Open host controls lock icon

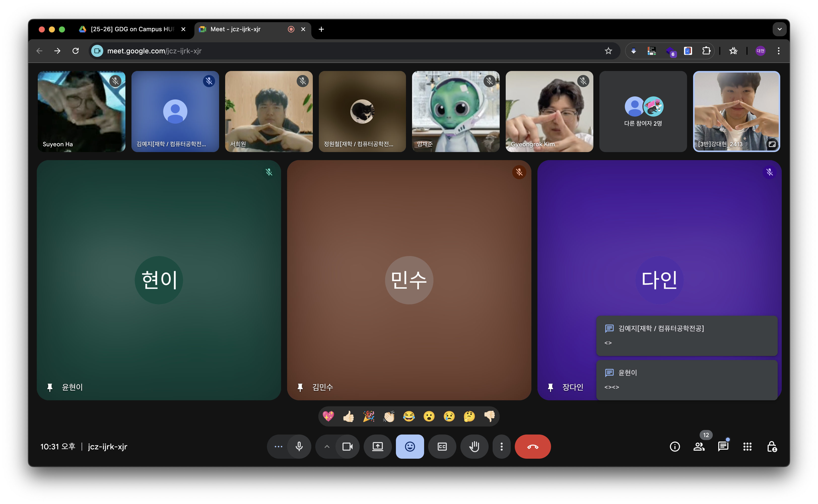coord(772,447)
